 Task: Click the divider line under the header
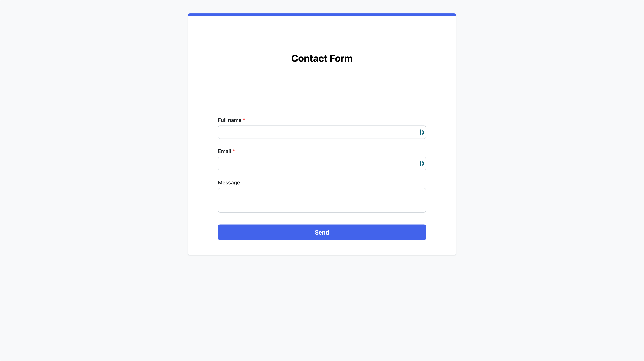point(322,100)
